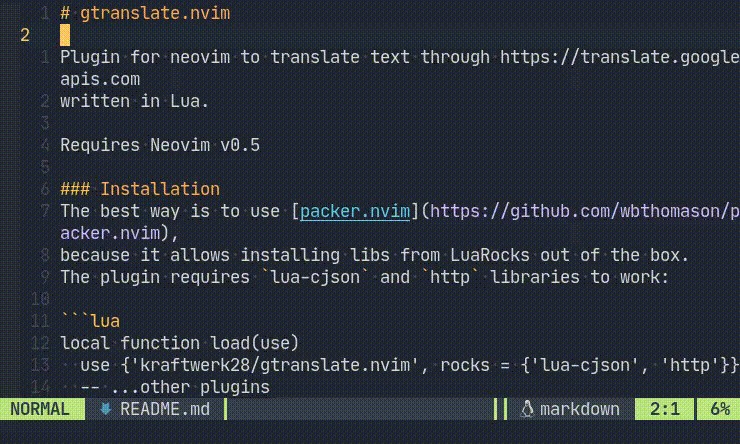Image resolution: width=740 pixels, height=444 pixels.
Task: Click the '### Installation' heading
Action: [140, 189]
